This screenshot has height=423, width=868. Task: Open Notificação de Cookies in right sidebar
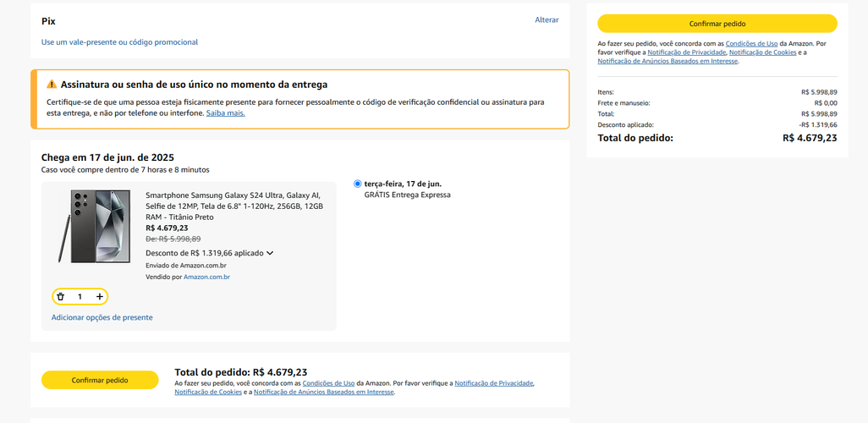point(763,52)
